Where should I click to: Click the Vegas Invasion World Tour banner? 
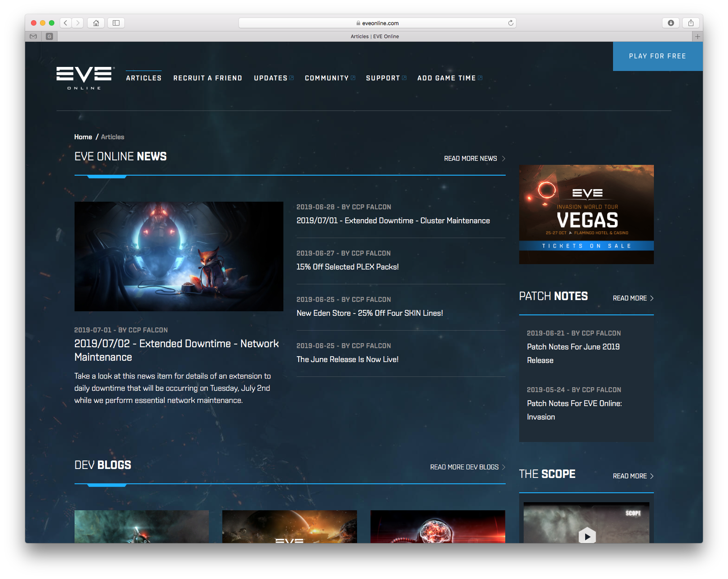(x=586, y=214)
